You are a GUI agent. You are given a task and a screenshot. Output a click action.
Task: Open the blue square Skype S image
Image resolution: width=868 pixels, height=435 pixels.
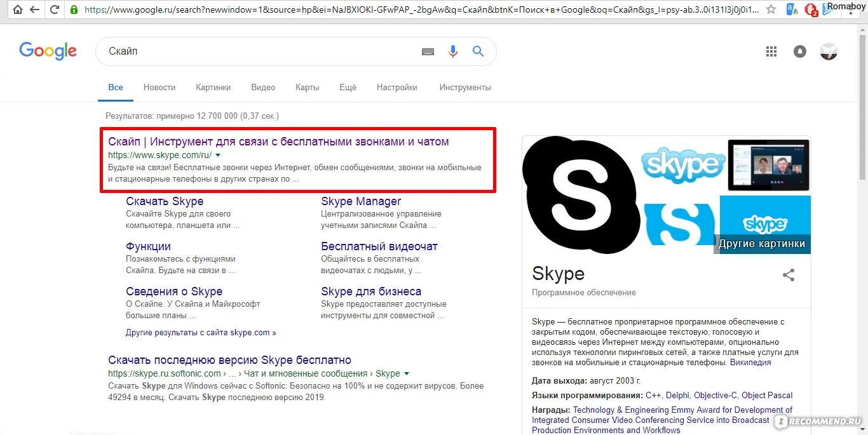pos(680,224)
